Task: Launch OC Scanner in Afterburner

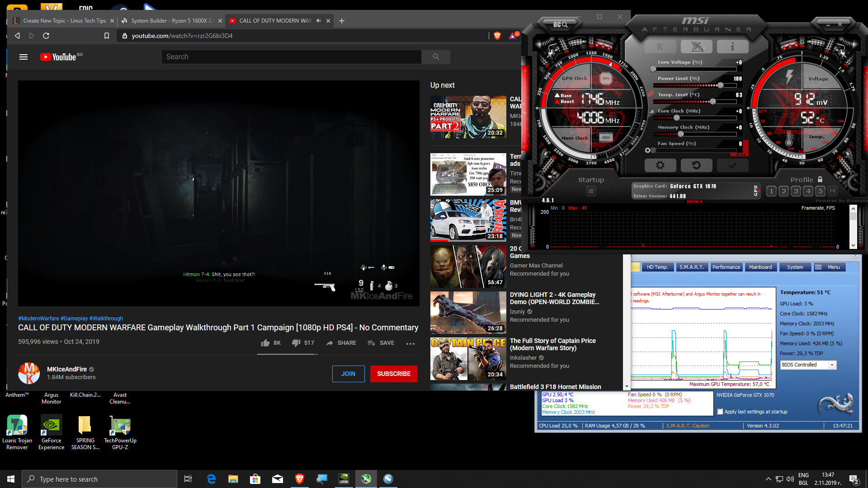Action: [561, 24]
